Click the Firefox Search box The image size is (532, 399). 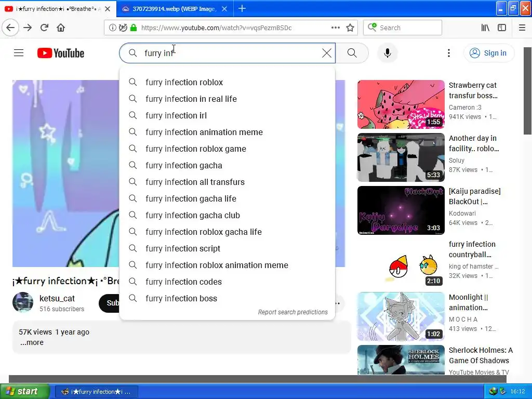click(x=403, y=28)
